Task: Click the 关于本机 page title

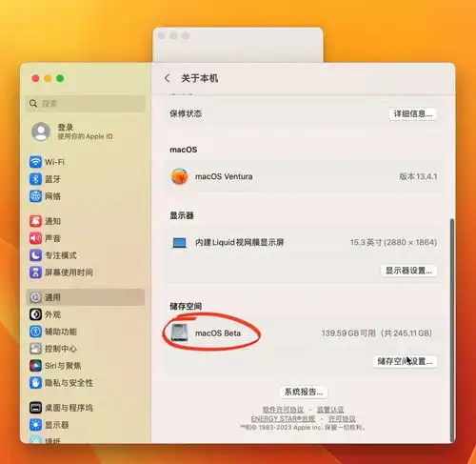Action: (x=200, y=78)
